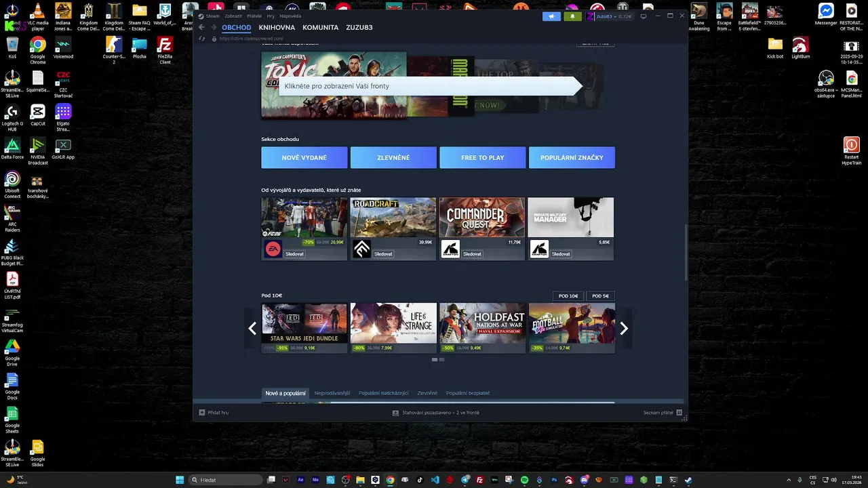This screenshot has height=488, width=868.
Task: Go back with Steam's back arrow
Action: tap(201, 28)
